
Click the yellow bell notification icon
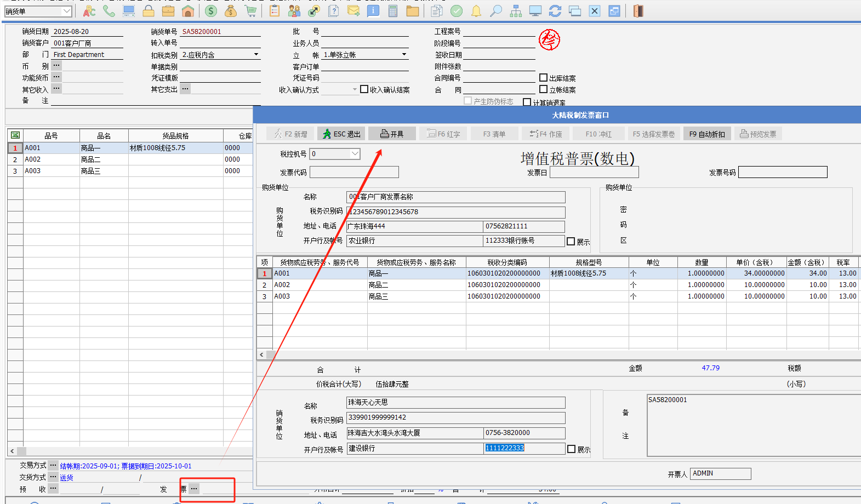click(x=476, y=11)
